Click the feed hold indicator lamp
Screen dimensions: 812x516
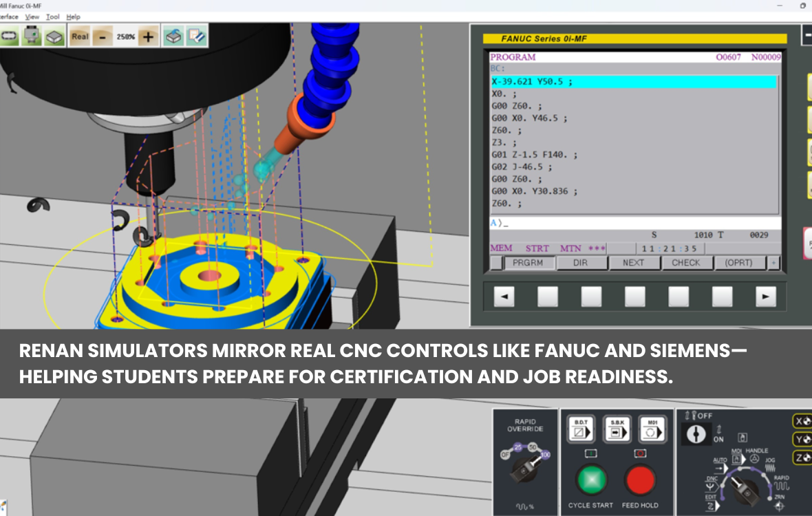(x=640, y=453)
